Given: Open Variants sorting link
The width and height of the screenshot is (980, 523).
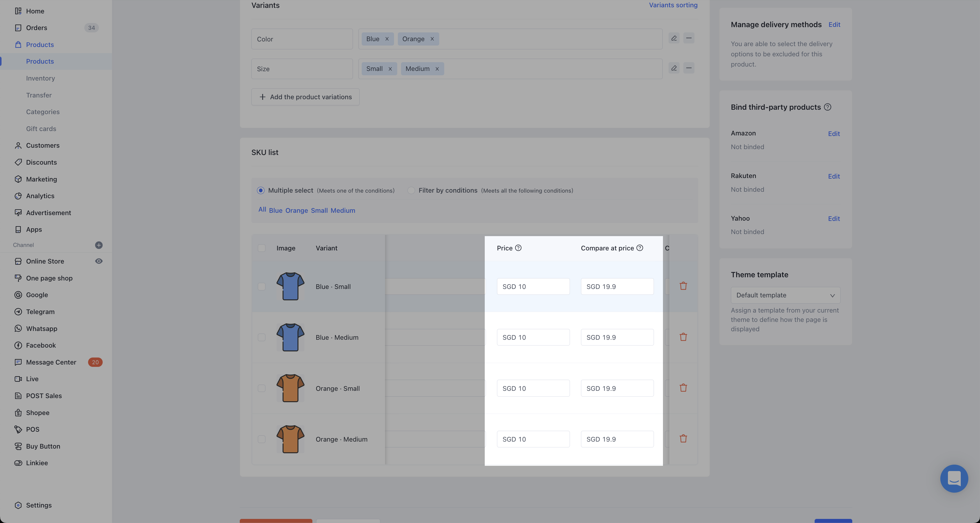Looking at the screenshot, I should tap(673, 5).
